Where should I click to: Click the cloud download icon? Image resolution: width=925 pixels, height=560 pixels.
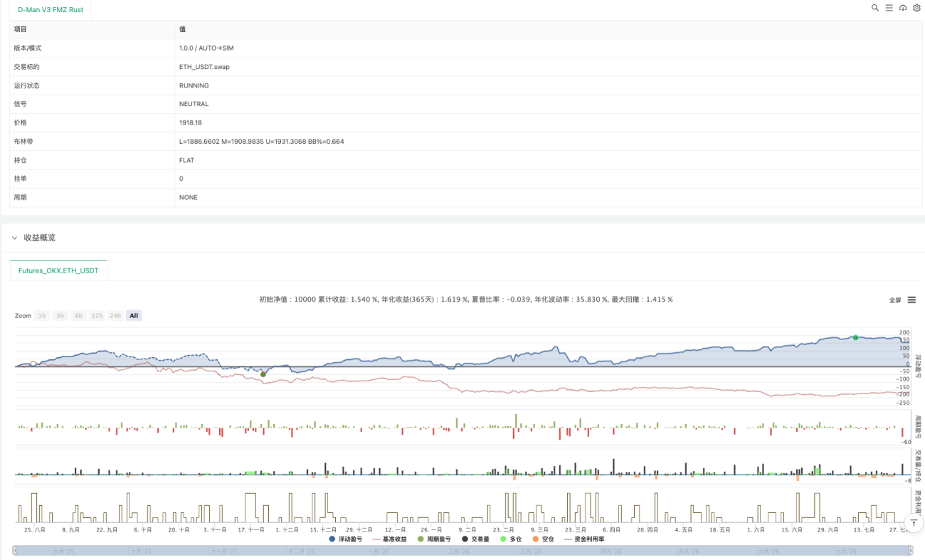click(x=903, y=8)
